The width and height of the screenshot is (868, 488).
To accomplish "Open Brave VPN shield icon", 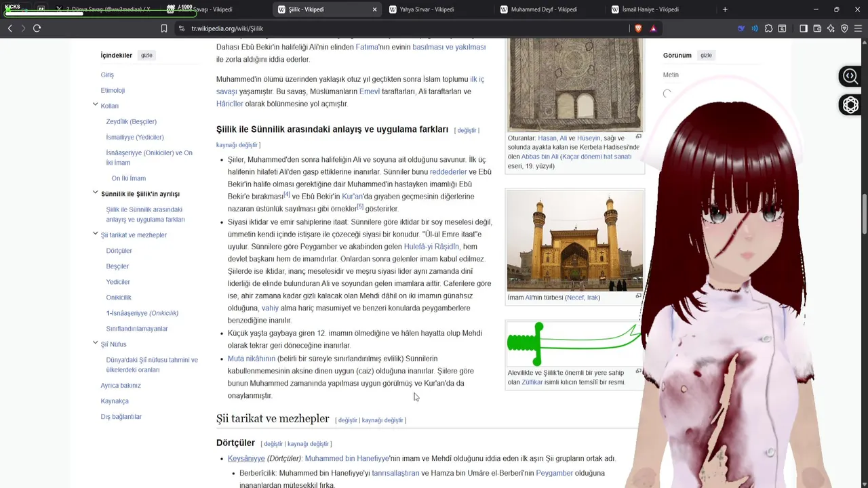I will pos(844,28).
